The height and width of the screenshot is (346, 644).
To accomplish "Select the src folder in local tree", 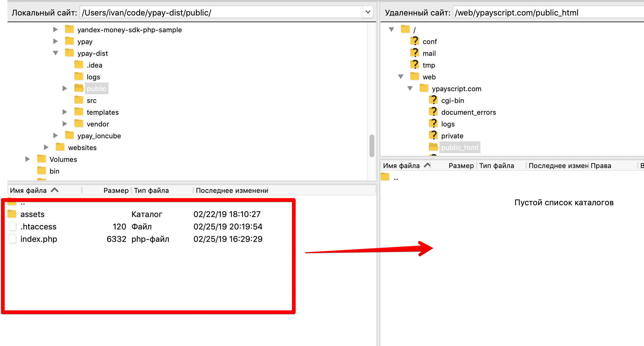I will (91, 100).
